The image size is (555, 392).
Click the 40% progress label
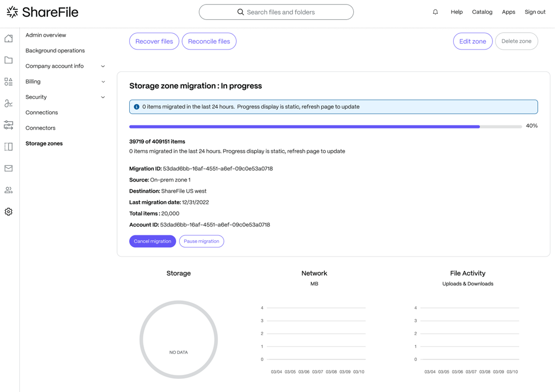point(532,126)
